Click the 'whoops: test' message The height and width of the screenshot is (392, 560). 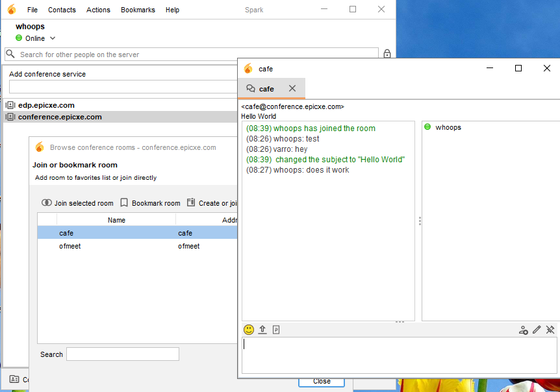coord(283,139)
